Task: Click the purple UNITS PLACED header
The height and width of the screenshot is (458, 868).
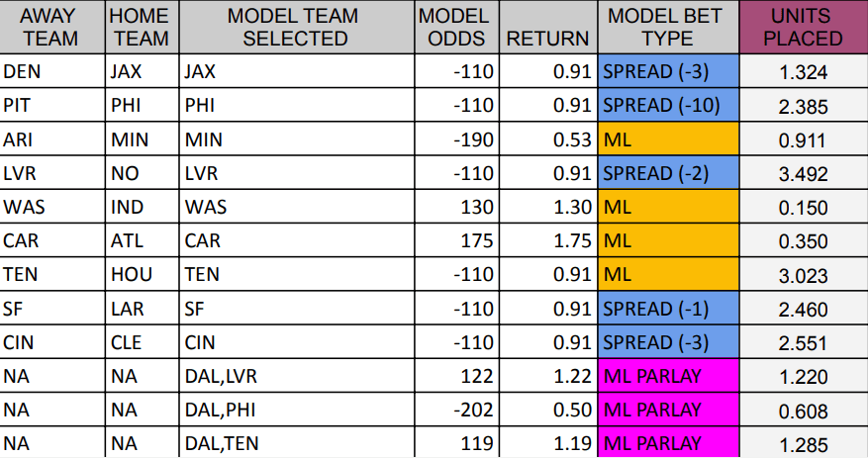Action: click(803, 28)
